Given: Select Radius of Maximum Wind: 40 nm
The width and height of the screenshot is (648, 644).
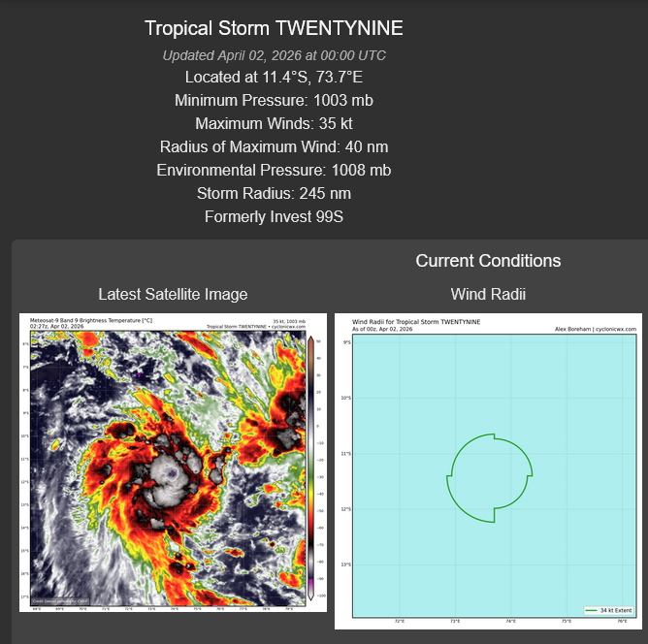Looking at the screenshot, I should (x=274, y=147).
